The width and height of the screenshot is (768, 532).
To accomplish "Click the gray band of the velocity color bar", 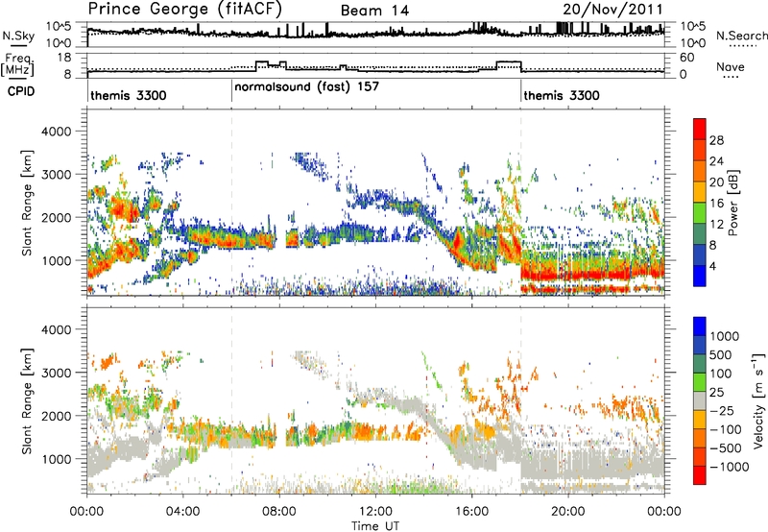I will tap(700, 400).
